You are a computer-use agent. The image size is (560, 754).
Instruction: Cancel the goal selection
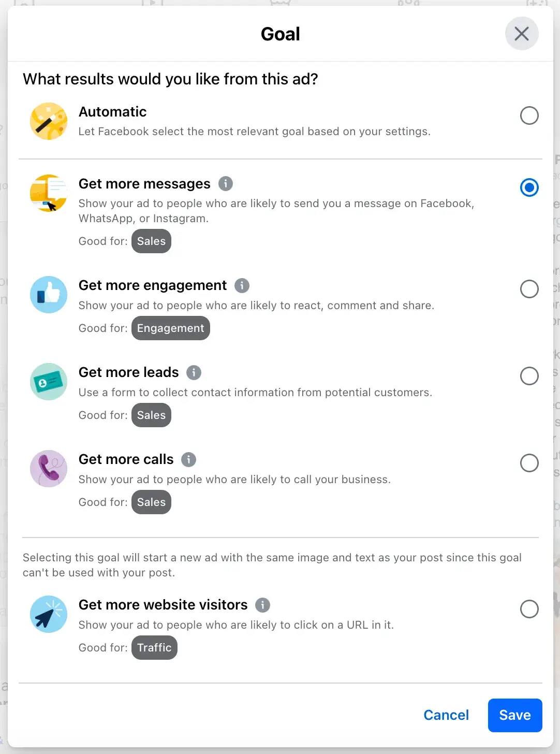coord(446,715)
